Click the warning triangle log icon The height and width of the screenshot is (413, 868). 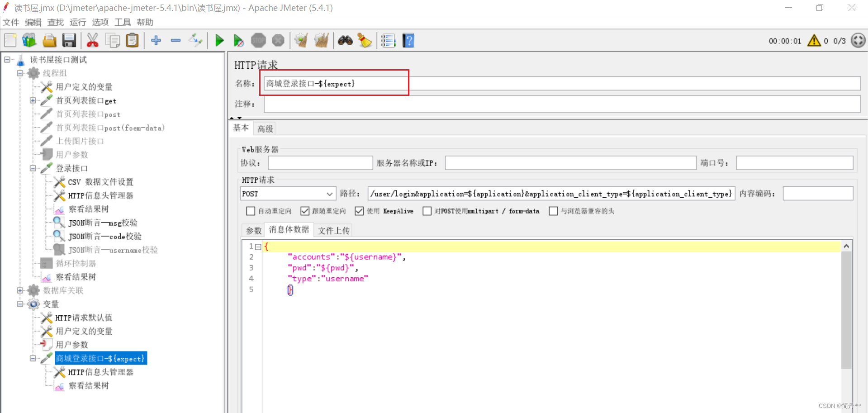tap(814, 41)
